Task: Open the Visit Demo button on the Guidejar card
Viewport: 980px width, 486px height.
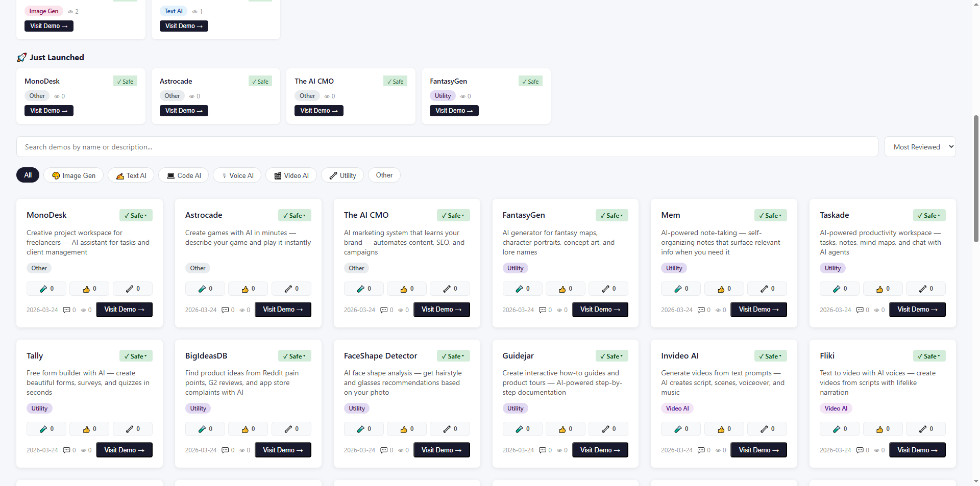Action: 600,450
